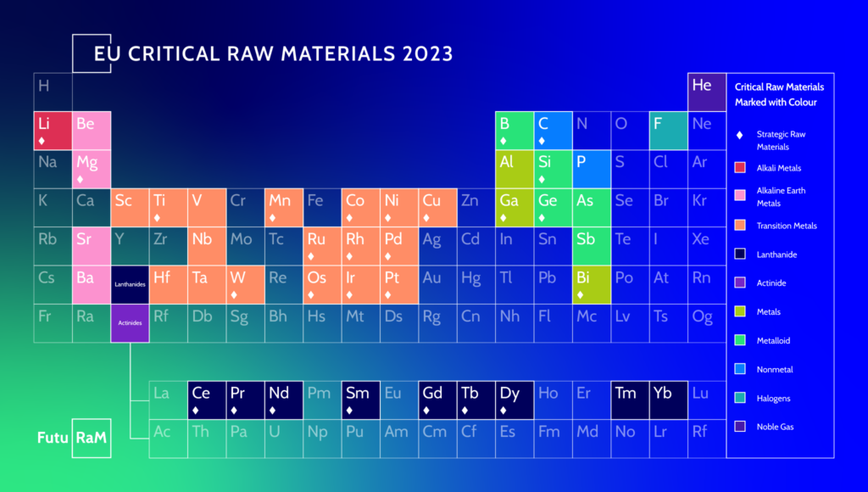Enable the Lanthanide legend entry
Viewport: 868px width, 492px height.
(x=741, y=254)
